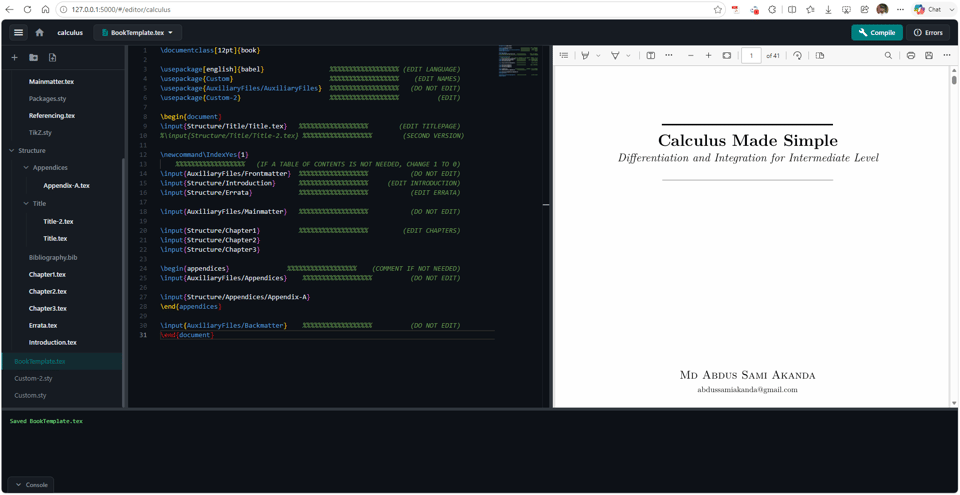
Task: Click the plus new item icon
Action: [15, 58]
